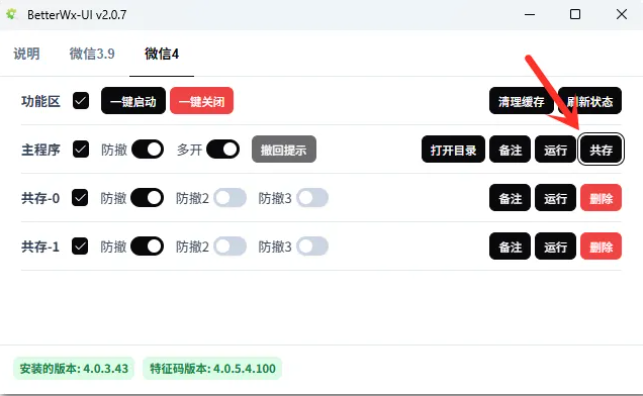643x396 pixels.
Task: Toggle the 主程序 checkbox
Action: click(x=81, y=149)
